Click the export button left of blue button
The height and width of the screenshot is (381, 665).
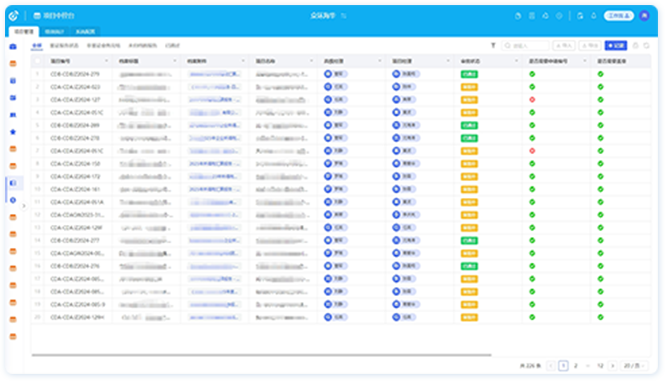click(x=590, y=45)
